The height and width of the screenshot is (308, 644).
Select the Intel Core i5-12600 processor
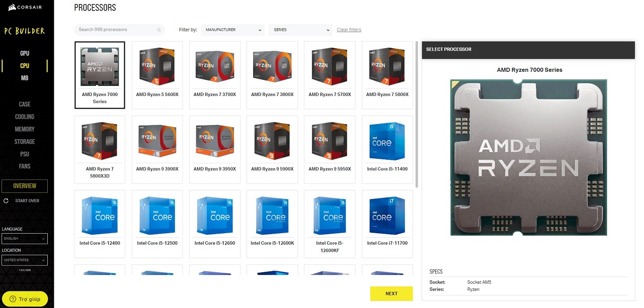214,224
